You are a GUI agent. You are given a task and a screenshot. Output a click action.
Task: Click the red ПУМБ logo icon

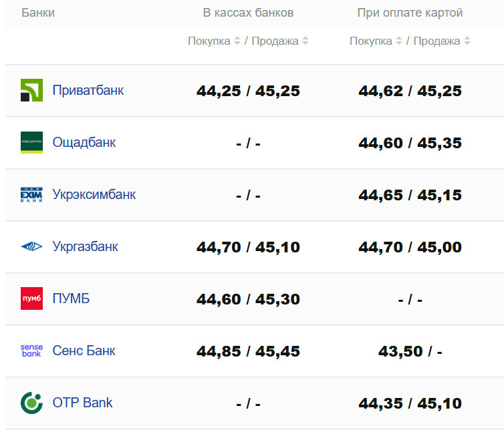31,298
